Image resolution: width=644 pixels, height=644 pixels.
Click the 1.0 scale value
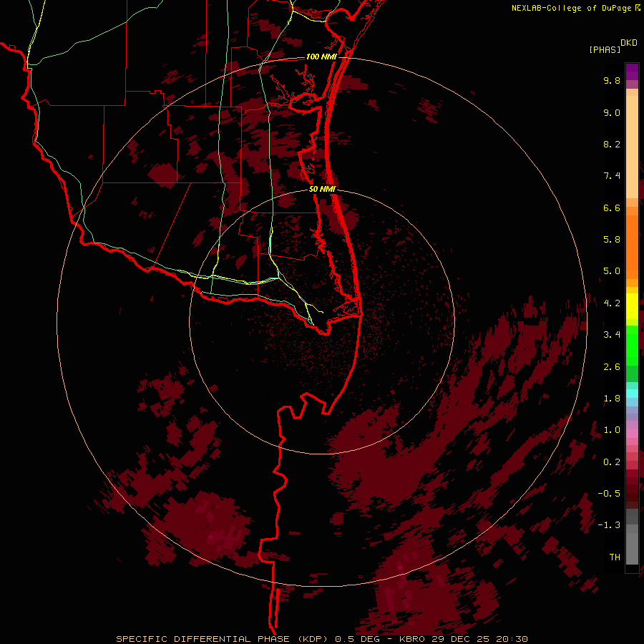point(612,430)
